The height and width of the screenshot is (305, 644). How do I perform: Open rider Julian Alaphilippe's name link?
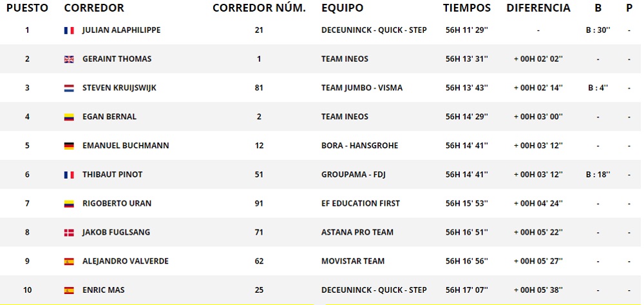[x=122, y=30]
